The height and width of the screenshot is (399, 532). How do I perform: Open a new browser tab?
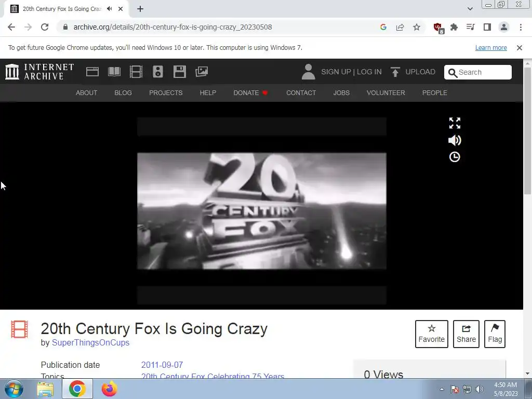click(140, 9)
